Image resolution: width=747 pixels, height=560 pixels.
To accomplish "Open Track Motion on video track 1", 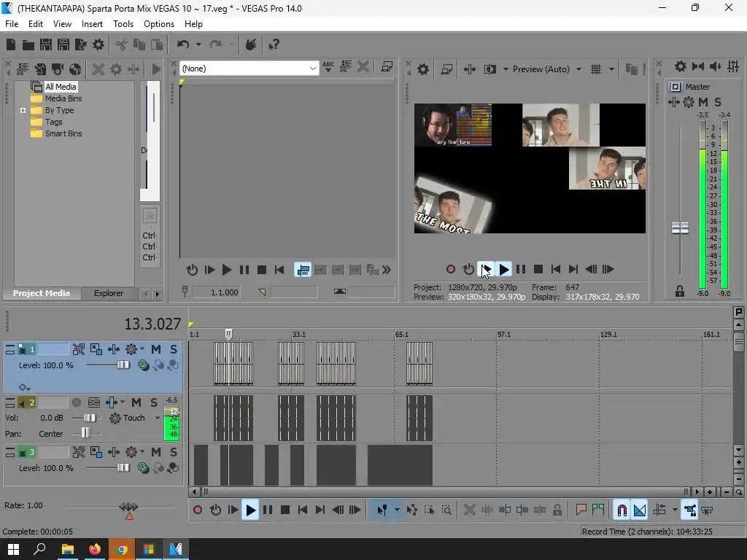I will click(x=96, y=349).
